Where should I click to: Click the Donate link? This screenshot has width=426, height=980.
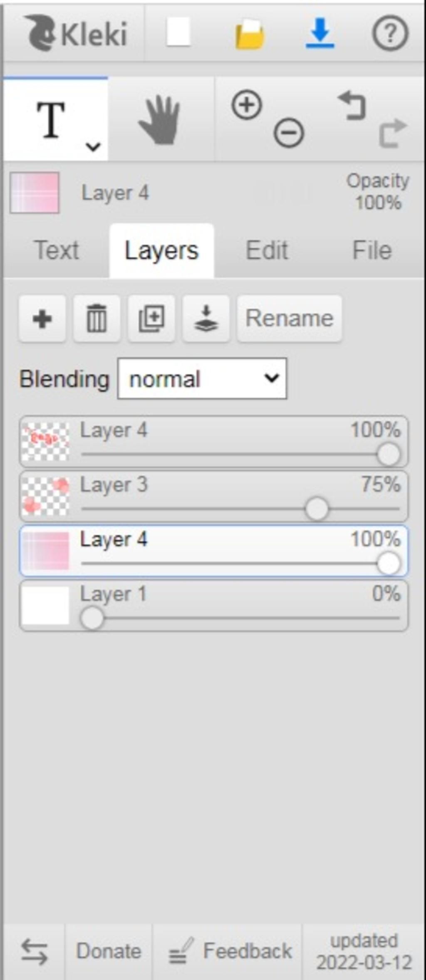tap(109, 951)
